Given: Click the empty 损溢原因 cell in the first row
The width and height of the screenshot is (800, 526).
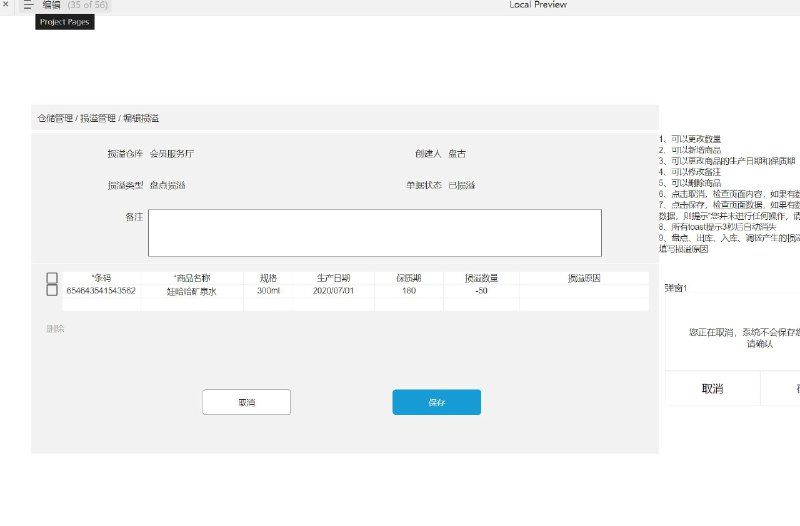Looking at the screenshot, I should click(x=584, y=291).
